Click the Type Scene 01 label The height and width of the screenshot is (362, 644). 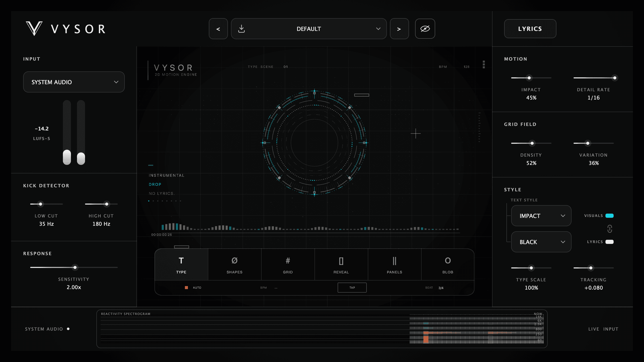268,67
